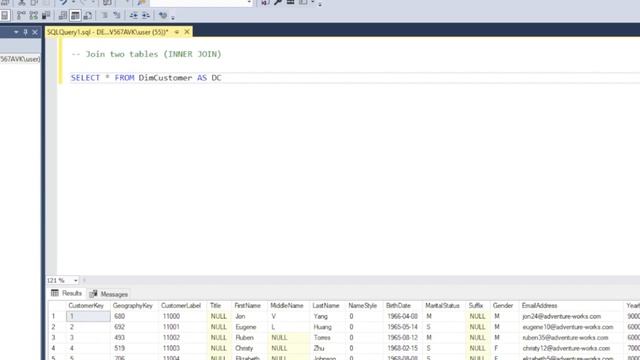Close the left docked panel
This screenshot has height=360, width=640.
pyautogui.click(x=35, y=32)
